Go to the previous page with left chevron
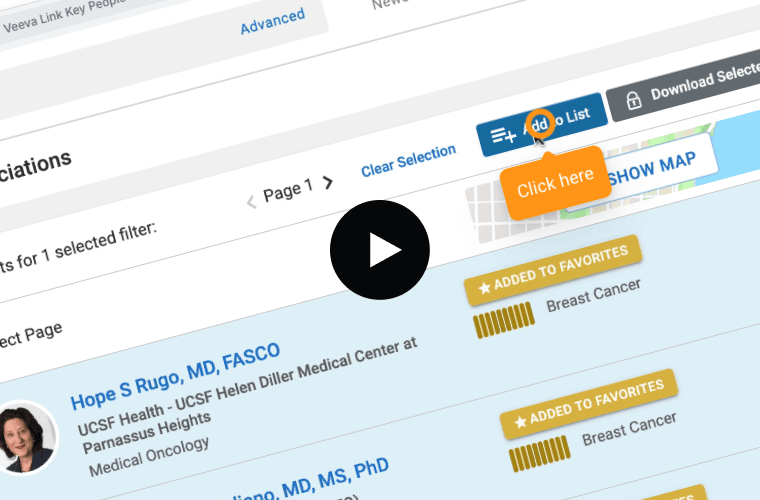This screenshot has width=760, height=500. (251, 200)
